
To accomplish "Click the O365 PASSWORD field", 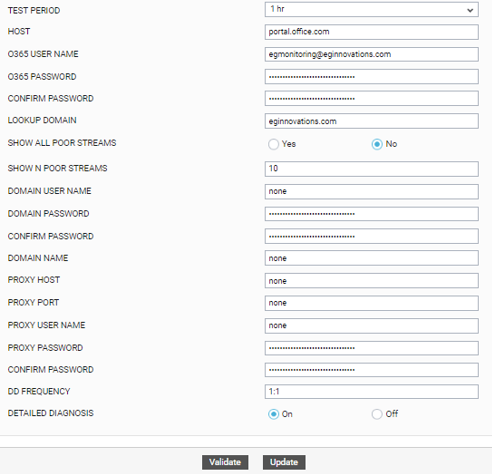I will tap(372, 77).
